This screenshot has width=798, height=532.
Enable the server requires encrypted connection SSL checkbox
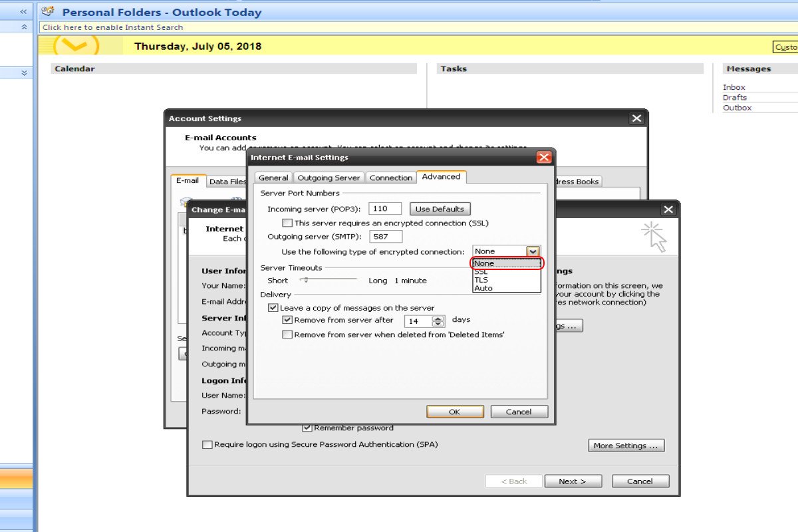pos(287,223)
